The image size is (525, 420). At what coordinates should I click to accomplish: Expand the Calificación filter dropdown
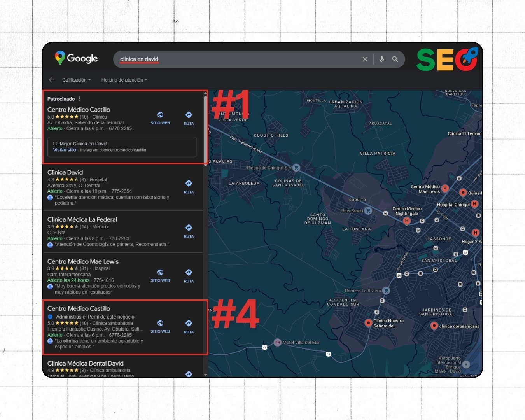[76, 80]
